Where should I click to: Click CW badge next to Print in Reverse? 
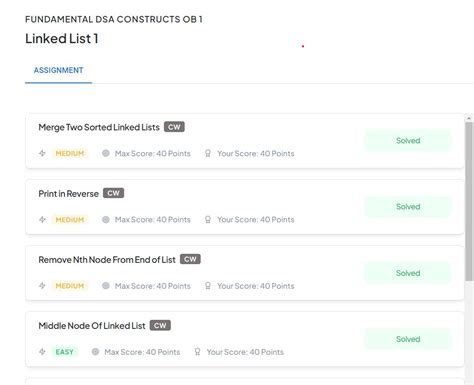[x=113, y=193]
